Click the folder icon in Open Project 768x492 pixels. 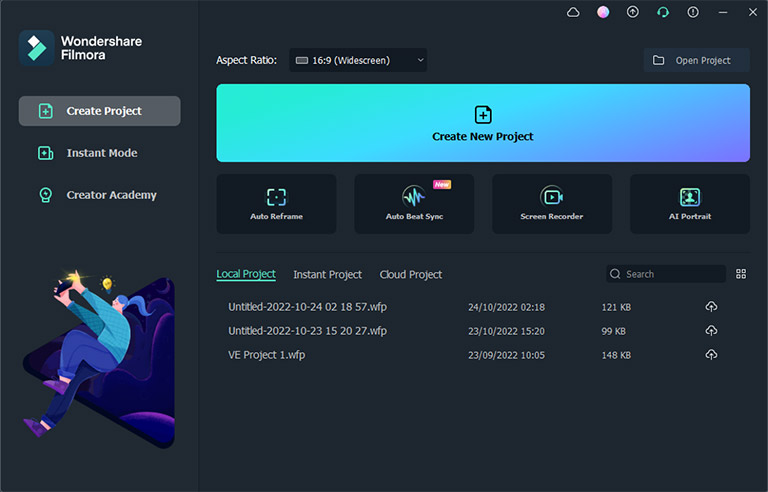659,60
